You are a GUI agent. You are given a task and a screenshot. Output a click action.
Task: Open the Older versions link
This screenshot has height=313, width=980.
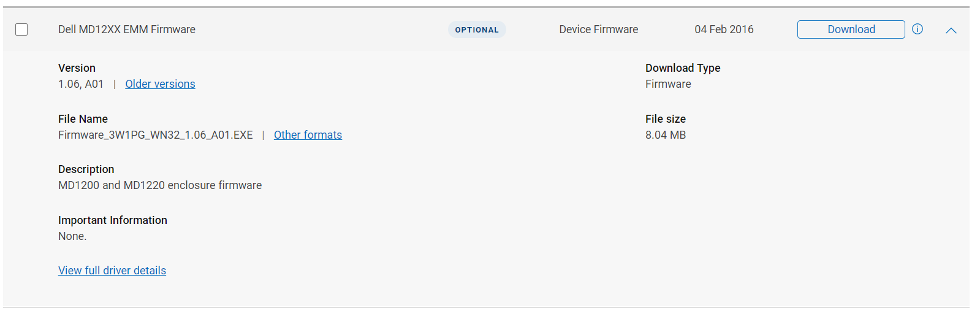click(160, 84)
